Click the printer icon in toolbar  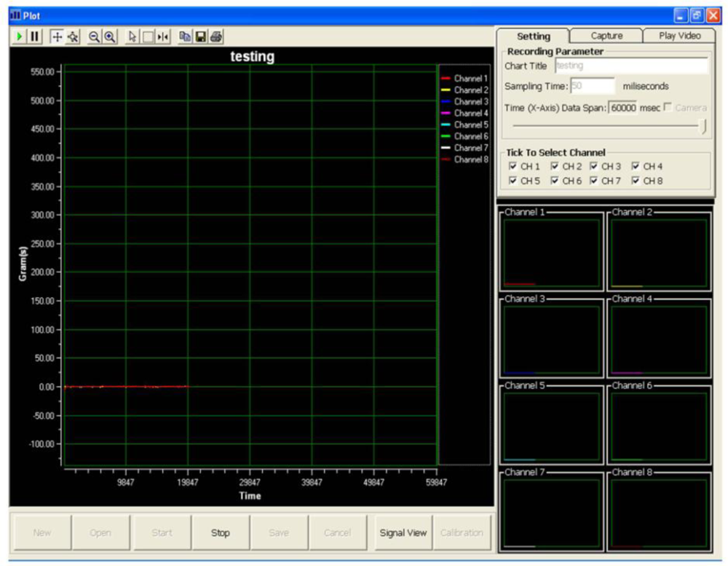point(215,36)
